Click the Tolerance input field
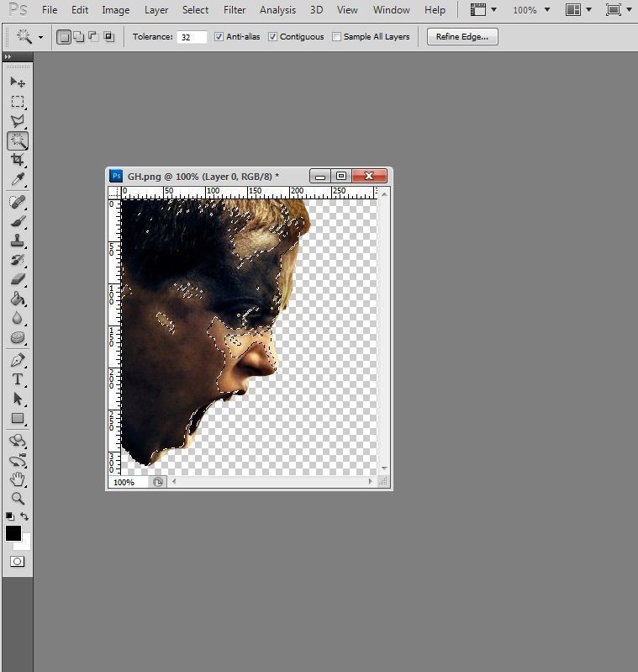638x672 pixels. 192,37
